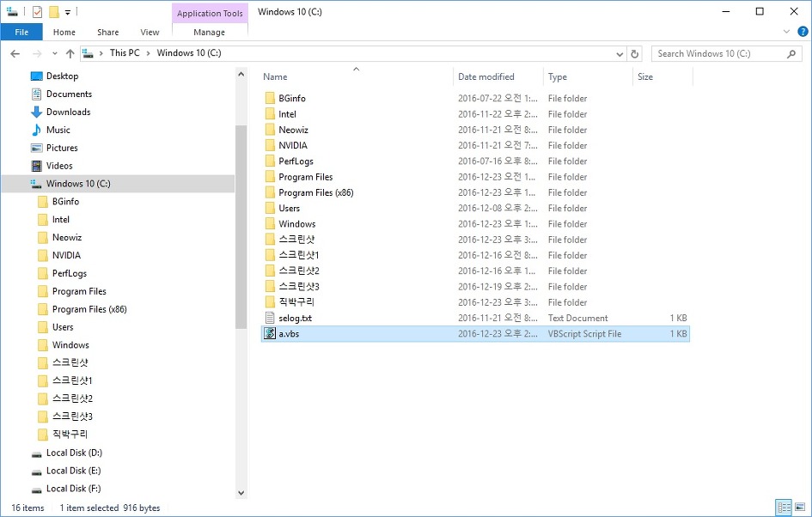
Task: Go up one level with the Up arrow
Action: coord(70,53)
